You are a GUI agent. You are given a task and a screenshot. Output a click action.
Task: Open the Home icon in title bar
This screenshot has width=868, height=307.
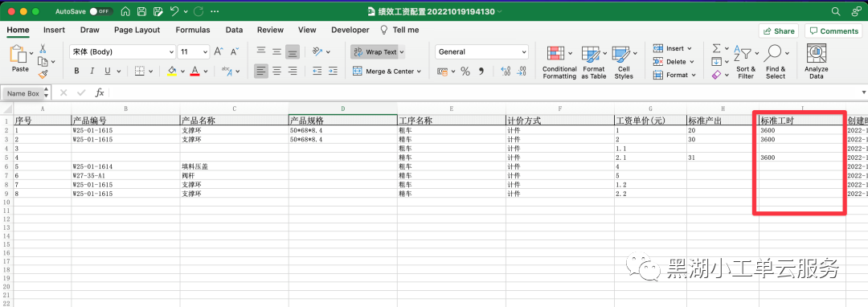(125, 11)
